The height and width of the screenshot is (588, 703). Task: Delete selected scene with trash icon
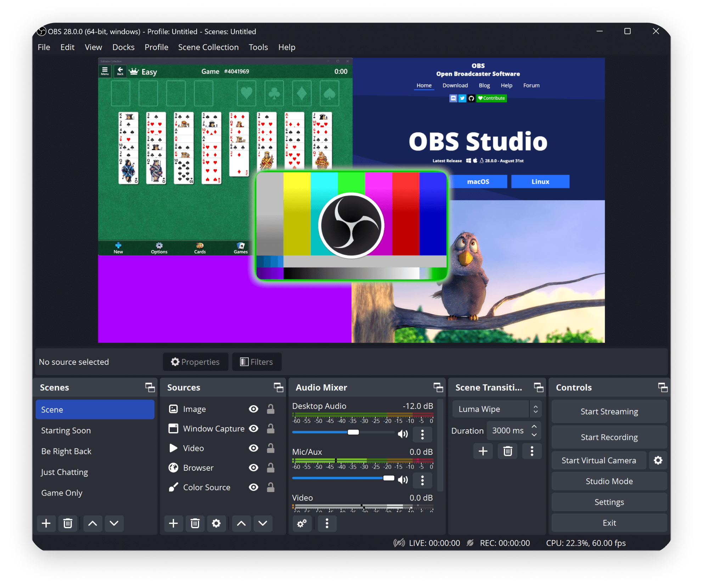click(68, 523)
